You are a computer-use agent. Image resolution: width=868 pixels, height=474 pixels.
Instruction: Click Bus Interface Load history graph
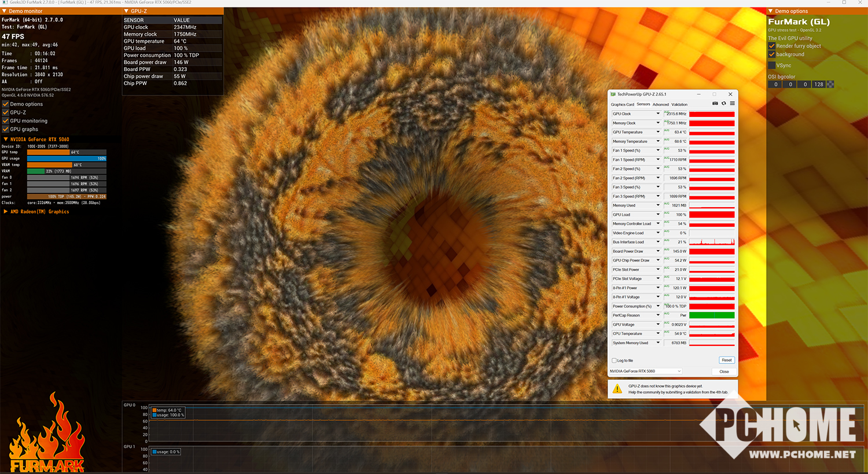(x=712, y=242)
